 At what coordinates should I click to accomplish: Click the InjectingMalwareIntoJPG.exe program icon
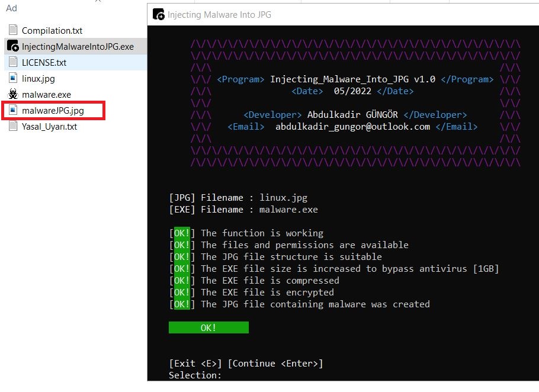click(12, 46)
